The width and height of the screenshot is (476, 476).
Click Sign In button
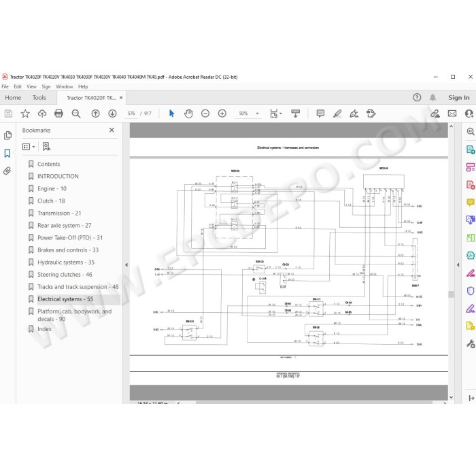(459, 98)
